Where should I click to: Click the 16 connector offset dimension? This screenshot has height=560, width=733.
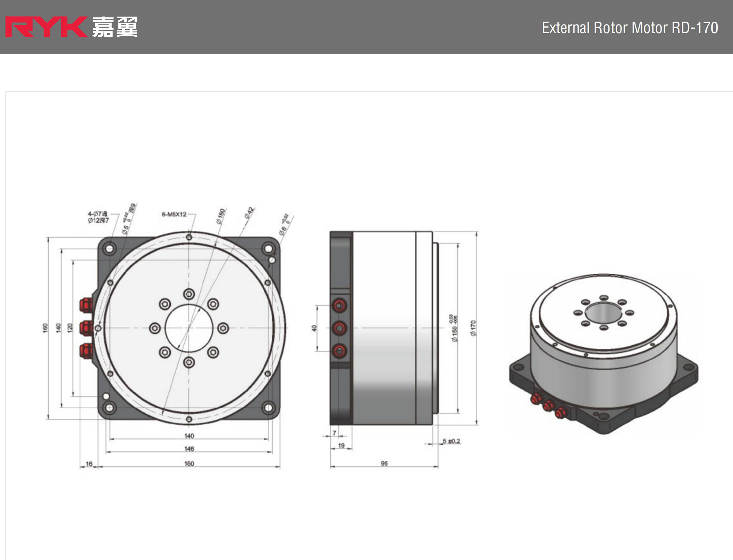coord(89,464)
